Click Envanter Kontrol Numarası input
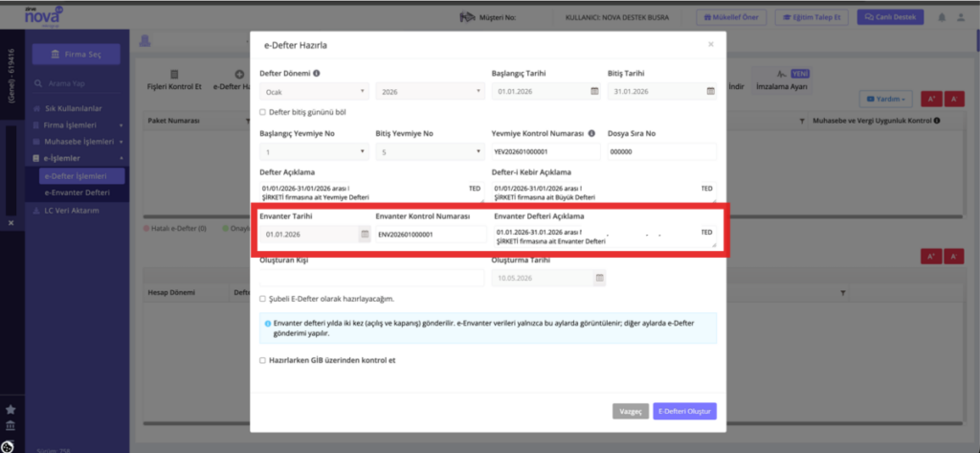Image resolution: width=980 pixels, height=453 pixels. click(x=431, y=235)
